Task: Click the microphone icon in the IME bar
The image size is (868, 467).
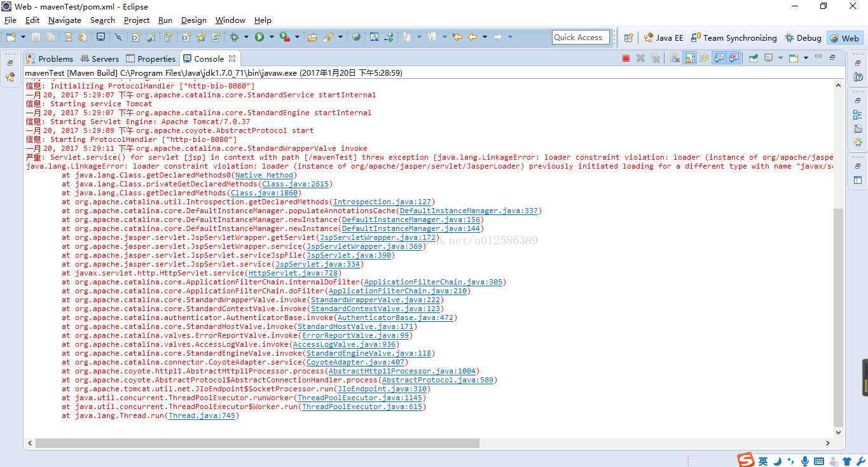Action: tap(805, 461)
